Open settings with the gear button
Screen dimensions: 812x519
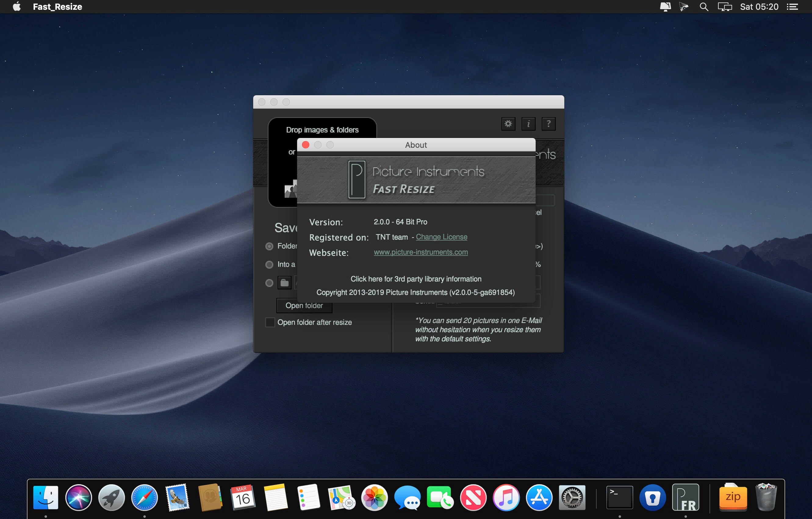(x=508, y=124)
